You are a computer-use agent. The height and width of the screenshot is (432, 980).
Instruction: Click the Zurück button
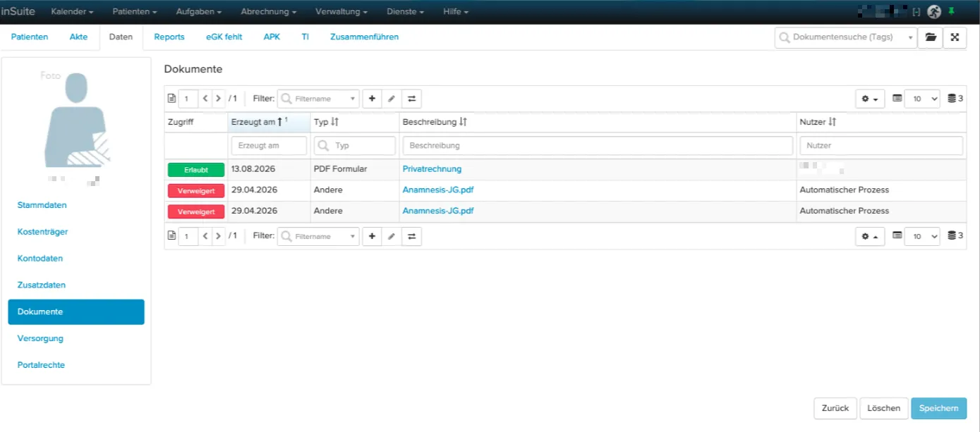[835, 408]
